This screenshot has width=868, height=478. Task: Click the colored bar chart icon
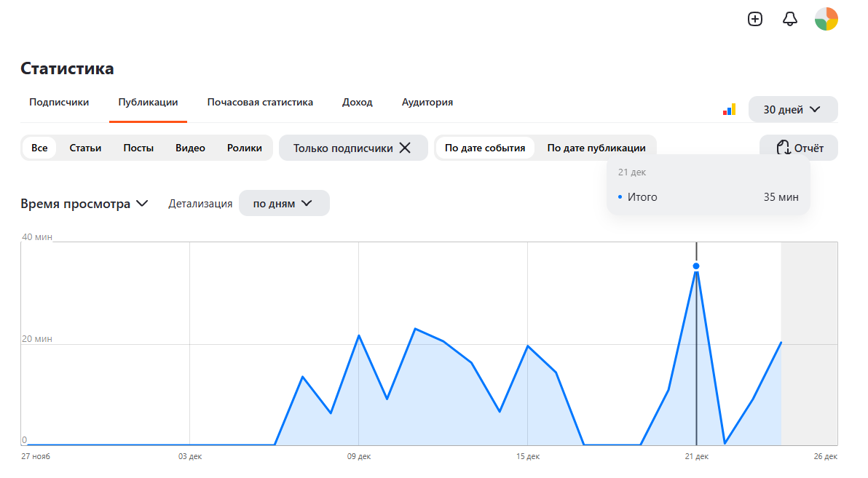click(x=729, y=110)
